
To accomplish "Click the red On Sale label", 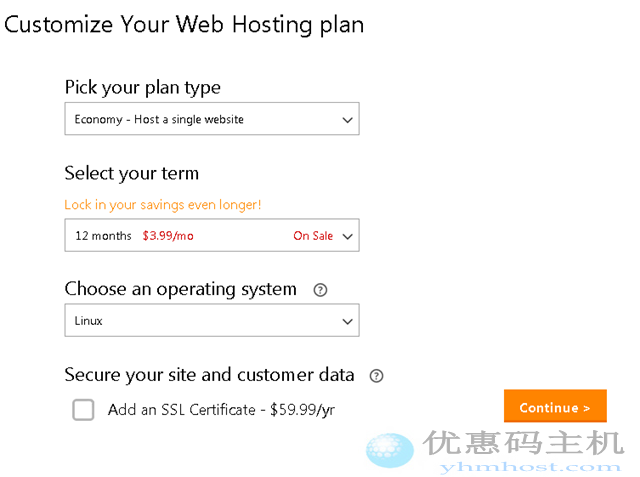I will (x=313, y=236).
